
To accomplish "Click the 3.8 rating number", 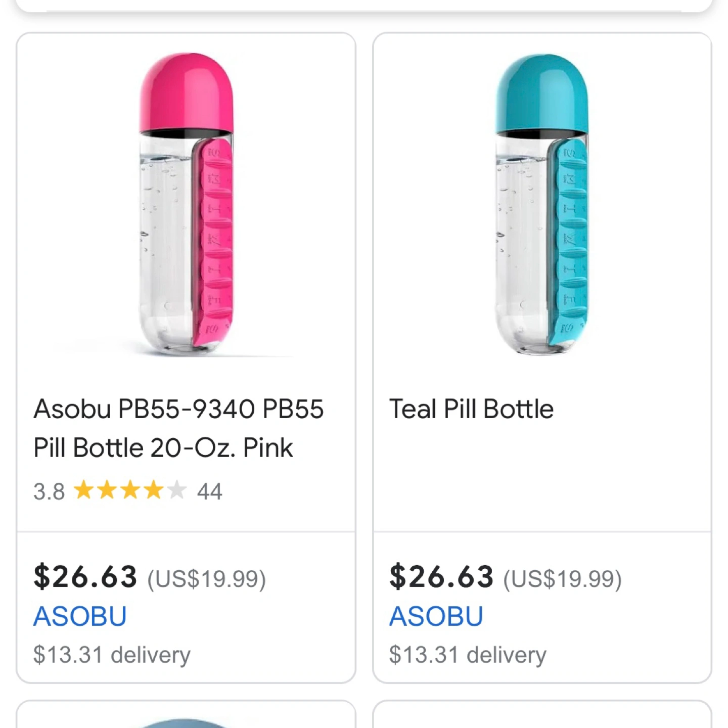I will pos(49,491).
